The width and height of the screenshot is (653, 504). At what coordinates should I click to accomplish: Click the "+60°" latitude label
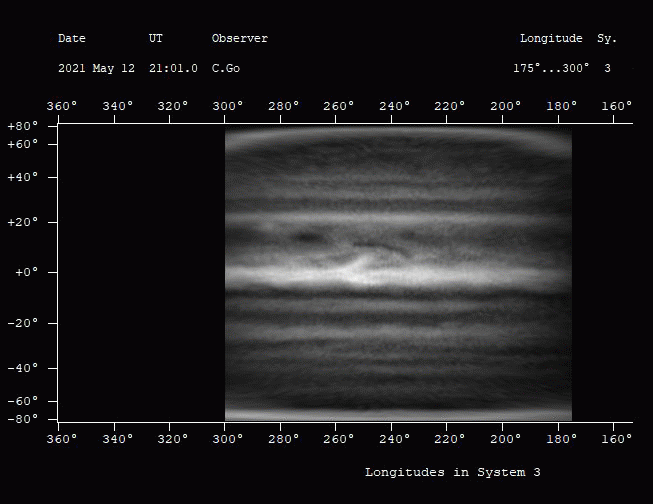tap(23, 144)
